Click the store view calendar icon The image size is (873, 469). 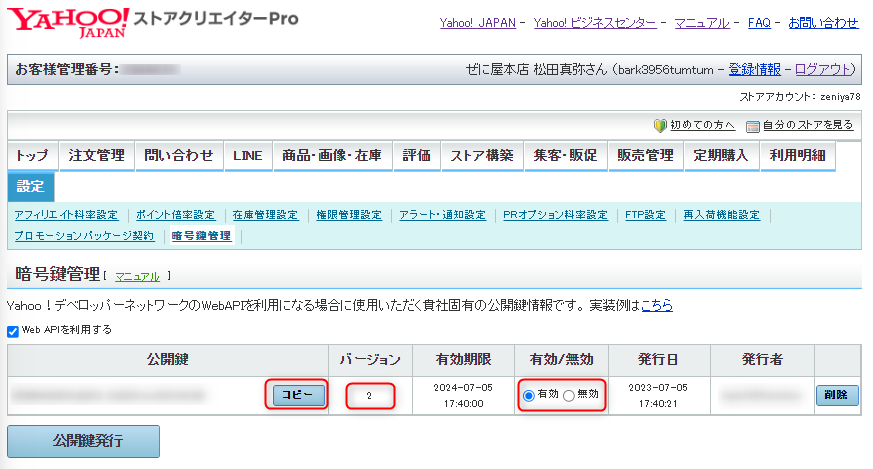click(753, 126)
